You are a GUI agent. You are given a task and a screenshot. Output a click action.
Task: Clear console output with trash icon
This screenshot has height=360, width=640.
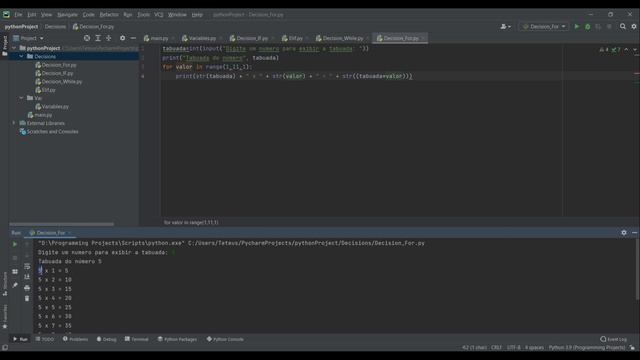click(27, 298)
